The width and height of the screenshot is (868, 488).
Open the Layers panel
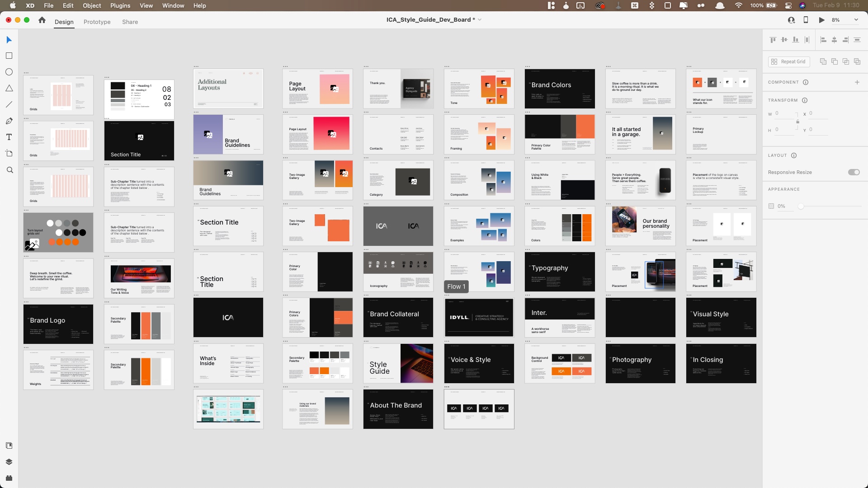coord(9,462)
